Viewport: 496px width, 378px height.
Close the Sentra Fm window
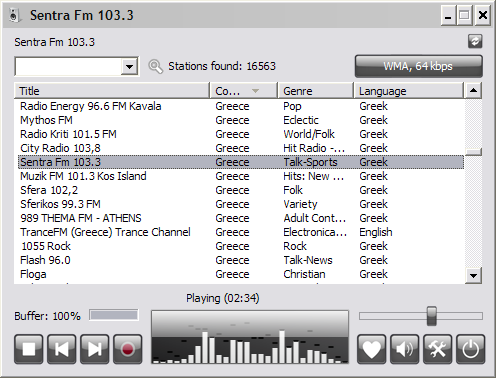pos(483,15)
